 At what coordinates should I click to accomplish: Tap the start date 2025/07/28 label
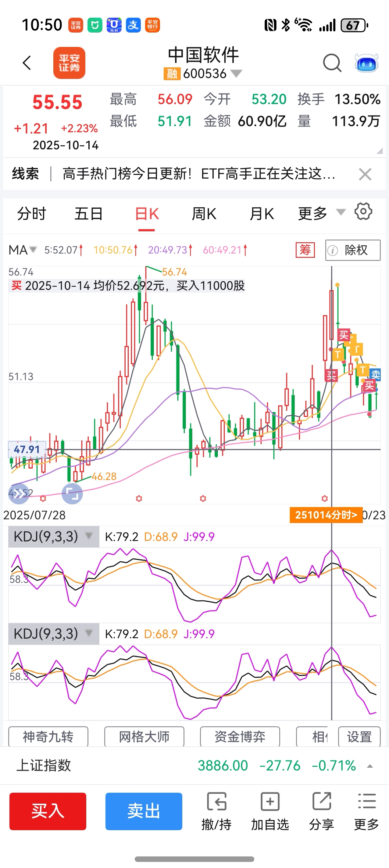[34, 515]
